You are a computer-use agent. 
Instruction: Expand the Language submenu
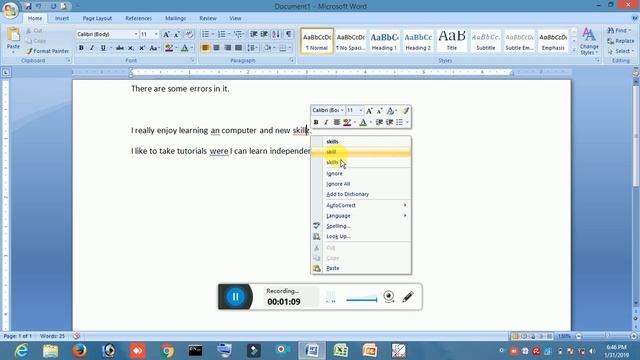[x=361, y=216]
